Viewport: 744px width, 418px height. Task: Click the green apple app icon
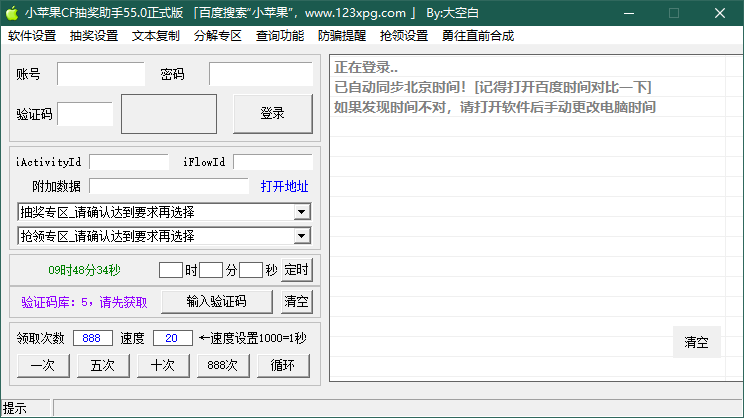12,13
